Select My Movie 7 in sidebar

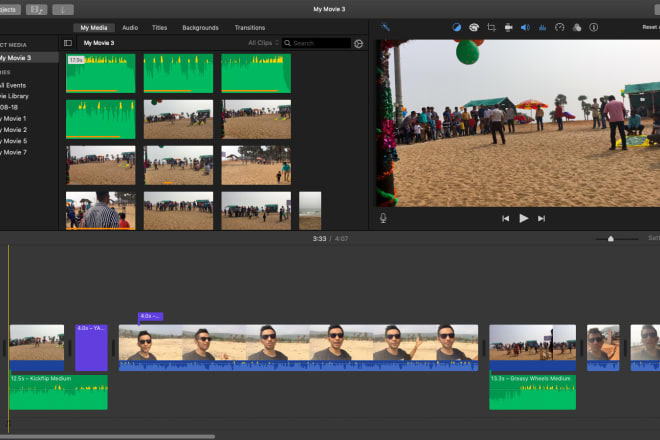(x=14, y=152)
